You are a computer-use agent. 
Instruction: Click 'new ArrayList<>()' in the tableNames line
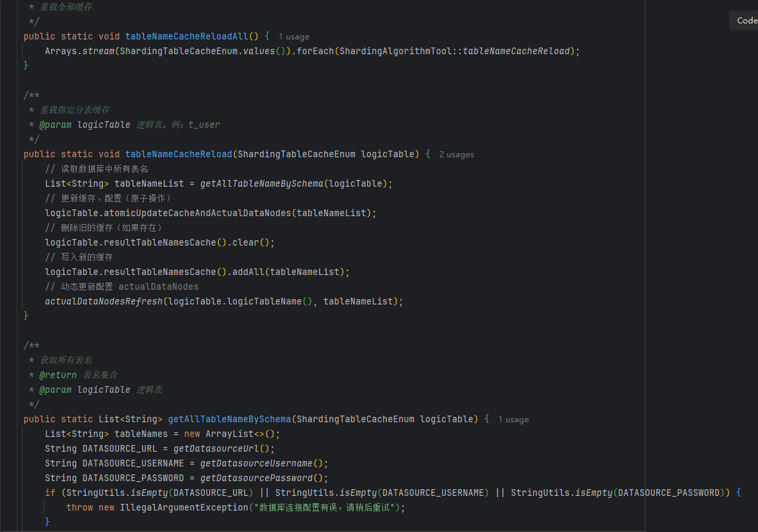pyautogui.click(x=230, y=434)
